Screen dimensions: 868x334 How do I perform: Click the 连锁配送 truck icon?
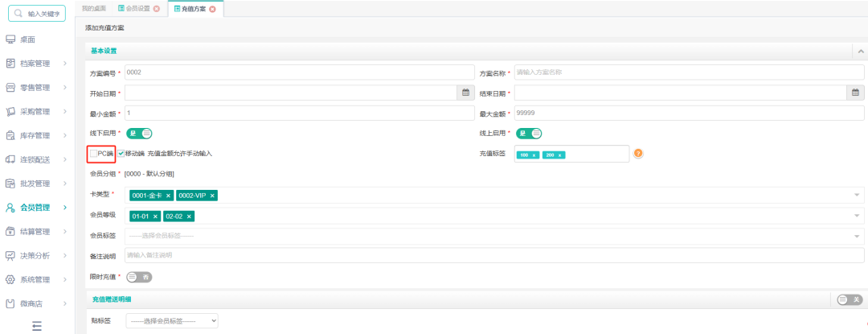click(10, 159)
